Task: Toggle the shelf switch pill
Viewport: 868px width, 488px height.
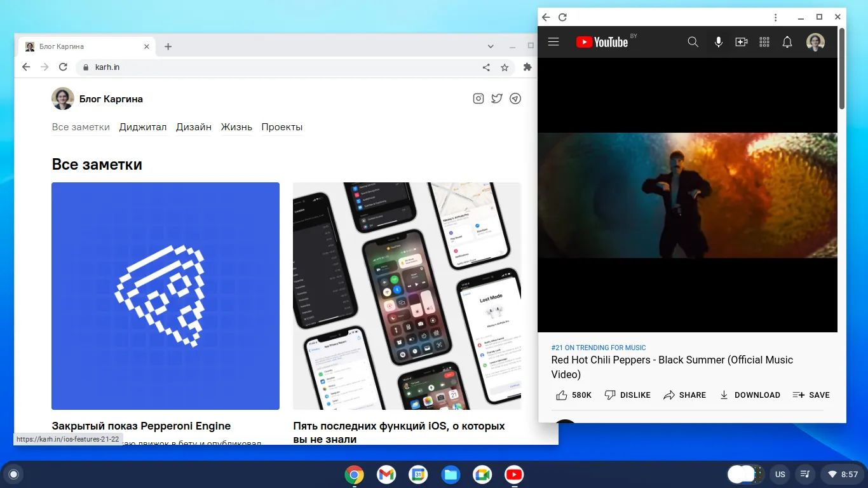Action: pos(745,474)
